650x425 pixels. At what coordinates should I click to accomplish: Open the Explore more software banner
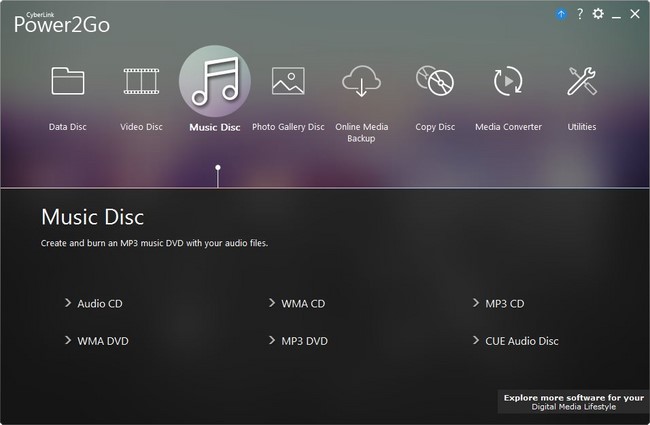[574, 402]
